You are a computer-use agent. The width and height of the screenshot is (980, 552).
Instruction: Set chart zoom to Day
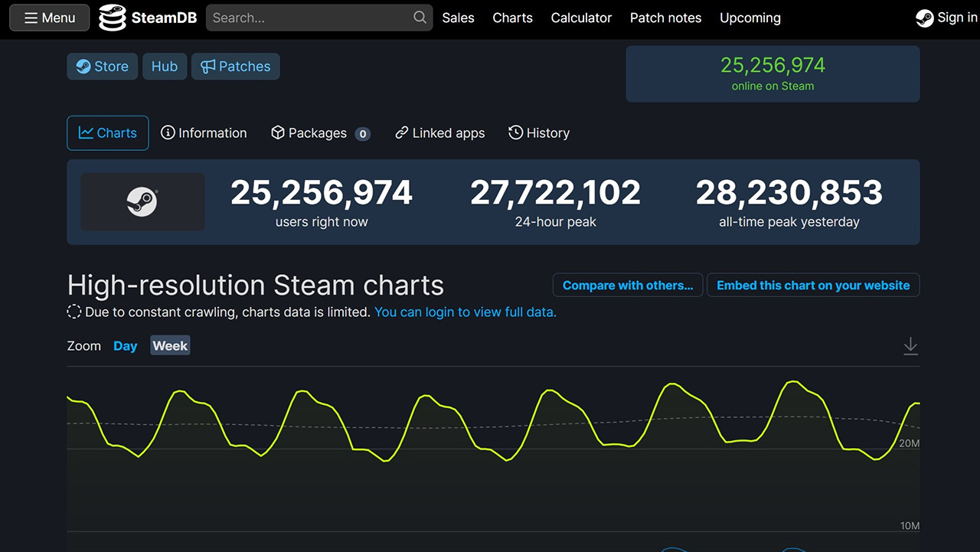pyautogui.click(x=126, y=346)
